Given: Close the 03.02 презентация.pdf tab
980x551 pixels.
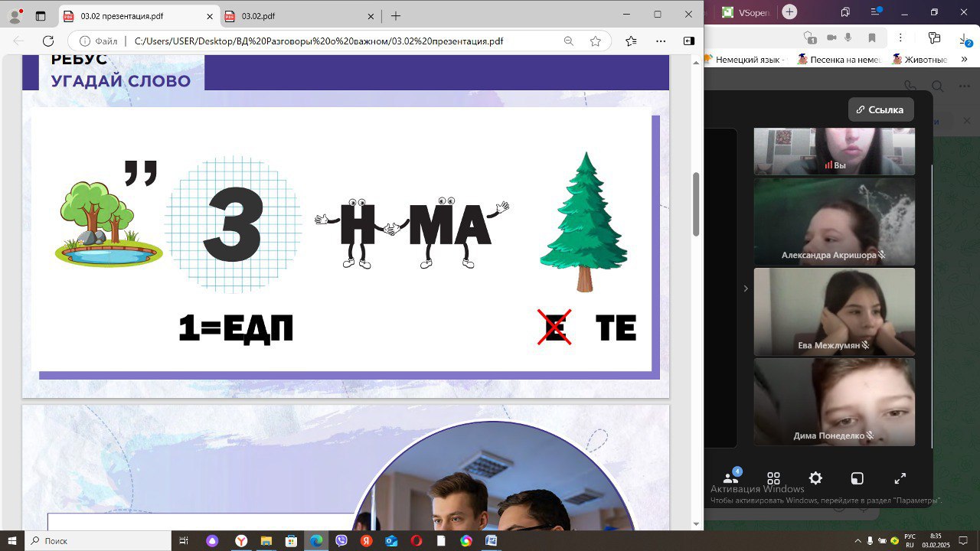Looking at the screenshot, I should tap(209, 16).
